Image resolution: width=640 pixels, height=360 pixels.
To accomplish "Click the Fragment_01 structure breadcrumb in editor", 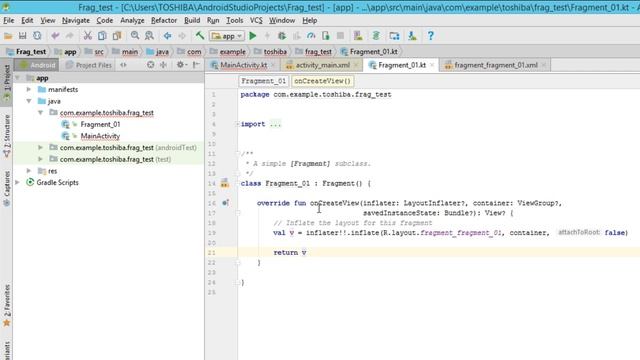I will 263,81.
